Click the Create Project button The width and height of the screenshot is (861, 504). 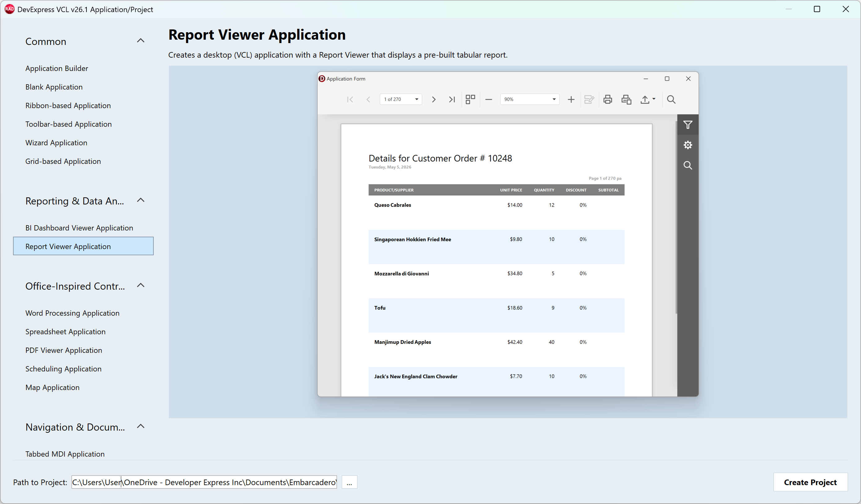810,482
